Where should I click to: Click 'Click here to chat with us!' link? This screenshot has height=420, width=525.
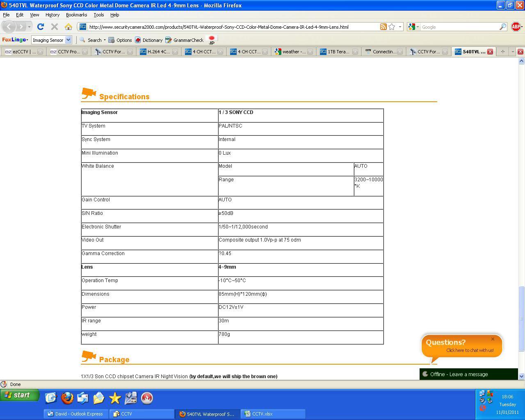470,350
